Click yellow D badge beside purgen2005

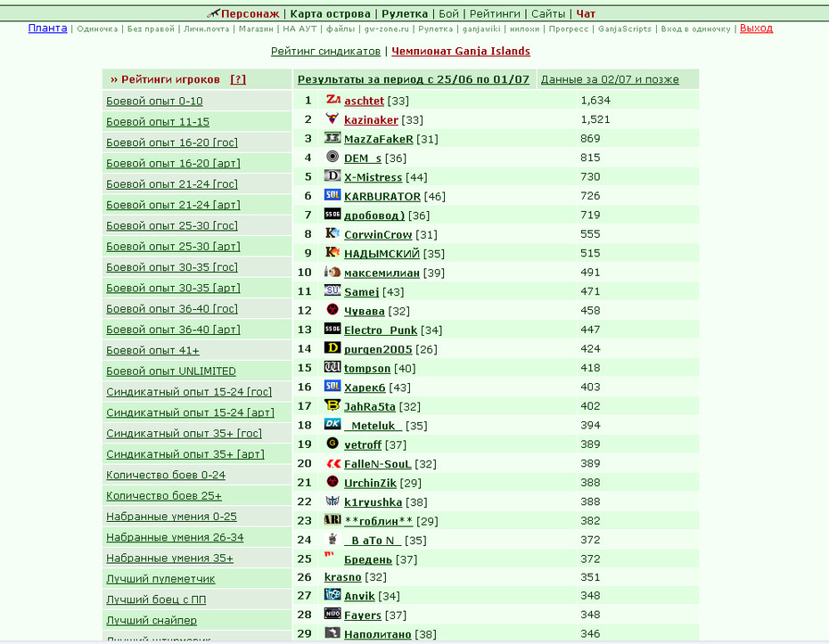pos(332,347)
